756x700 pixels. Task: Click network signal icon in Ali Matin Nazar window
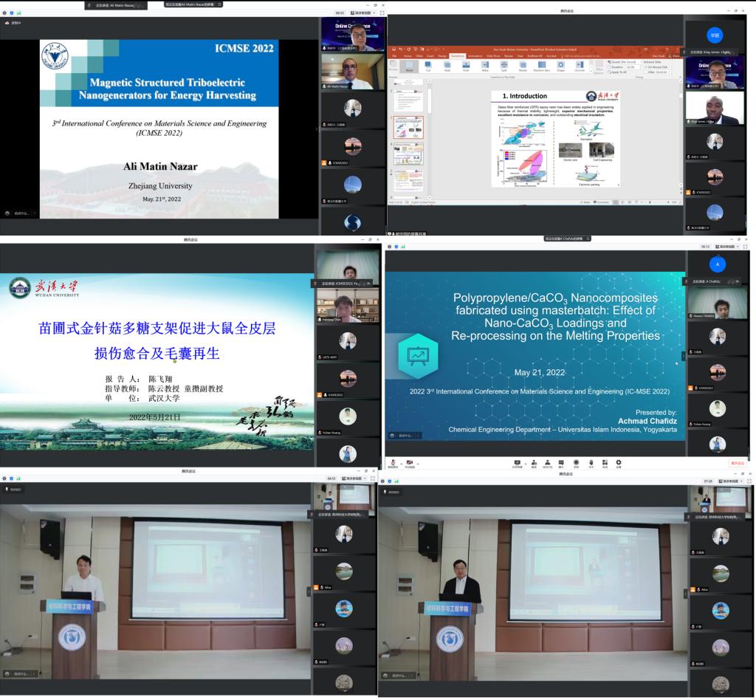(18, 13)
